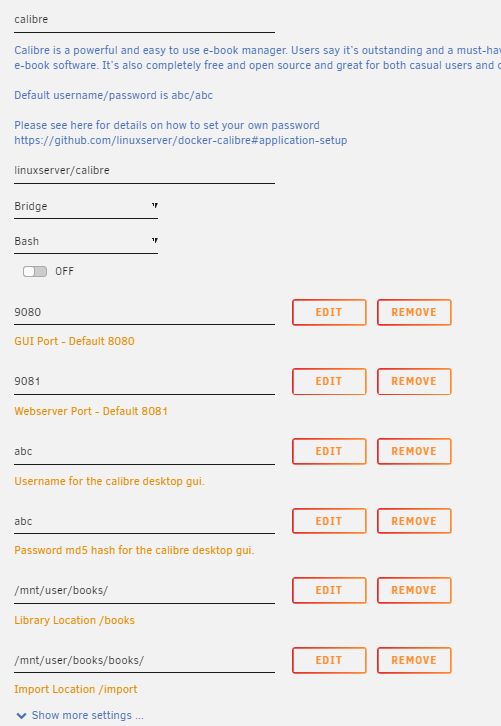Remove the Password md5 hash entry
This screenshot has height=726, width=501.
(x=414, y=521)
